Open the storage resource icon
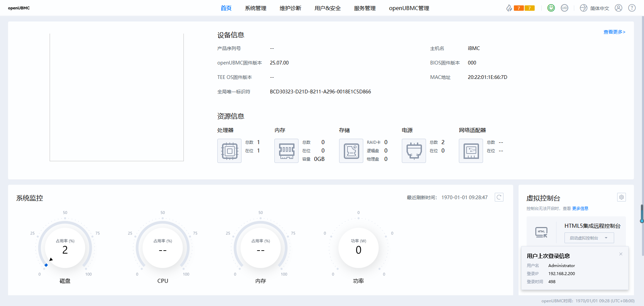The image size is (644, 306). click(x=351, y=151)
